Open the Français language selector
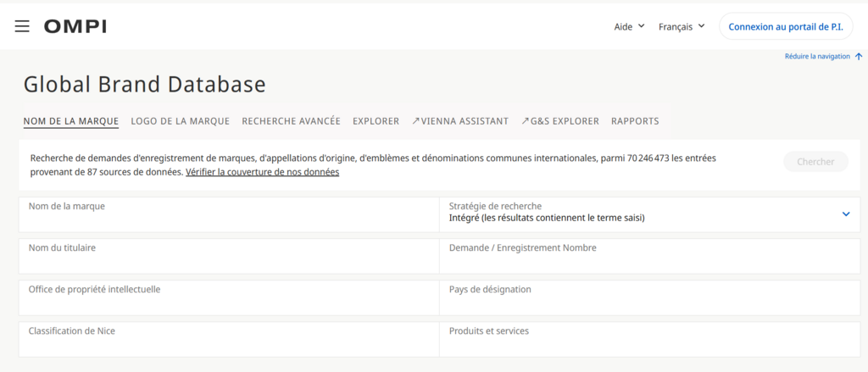The image size is (868, 372). pyautogui.click(x=682, y=26)
